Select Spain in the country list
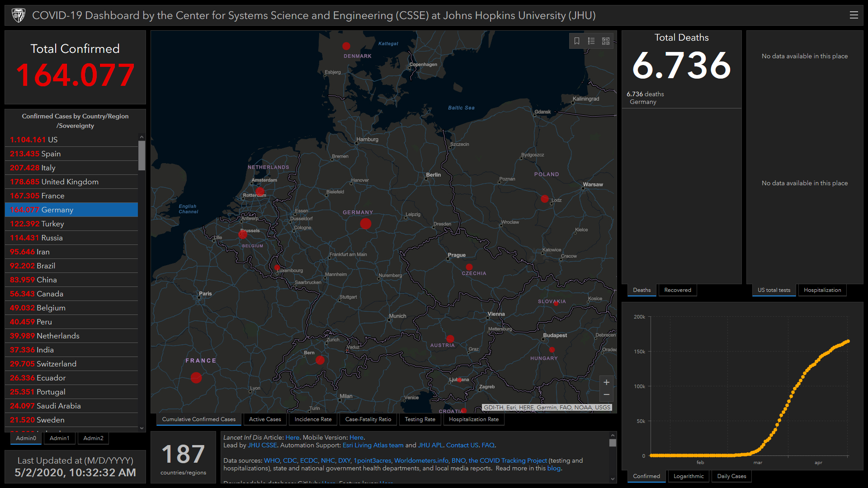The width and height of the screenshot is (868, 488). click(x=71, y=154)
